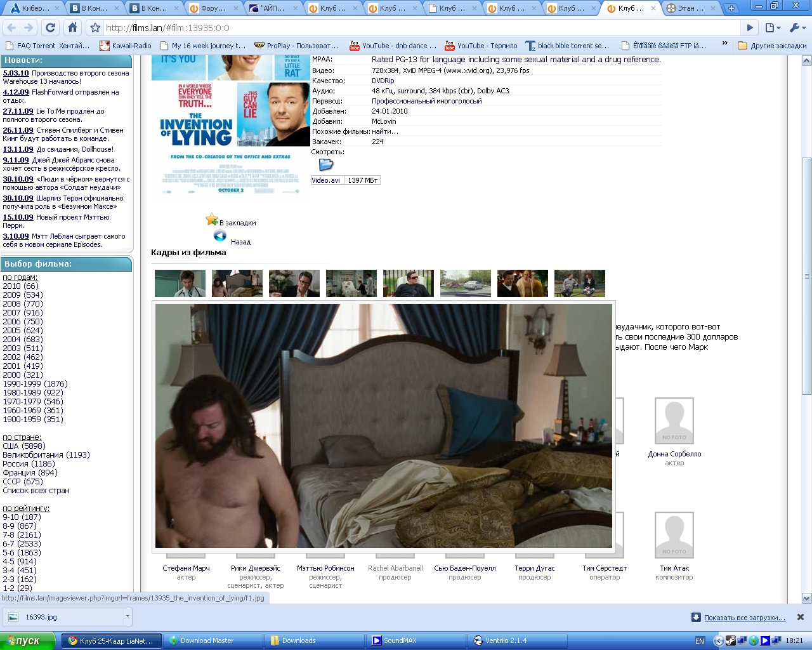Click the browser Forward arrow

29,28
